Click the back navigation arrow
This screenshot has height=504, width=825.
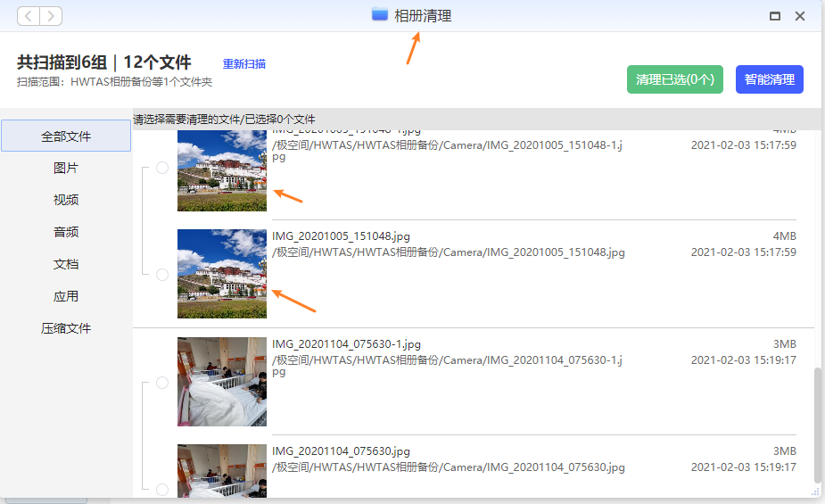(x=29, y=16)
